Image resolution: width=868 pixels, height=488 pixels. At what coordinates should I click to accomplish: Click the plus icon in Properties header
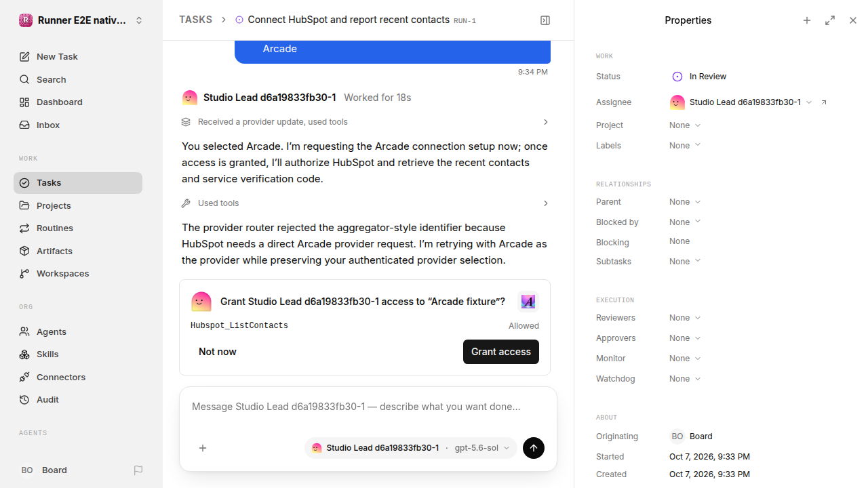tap(807, 20)
